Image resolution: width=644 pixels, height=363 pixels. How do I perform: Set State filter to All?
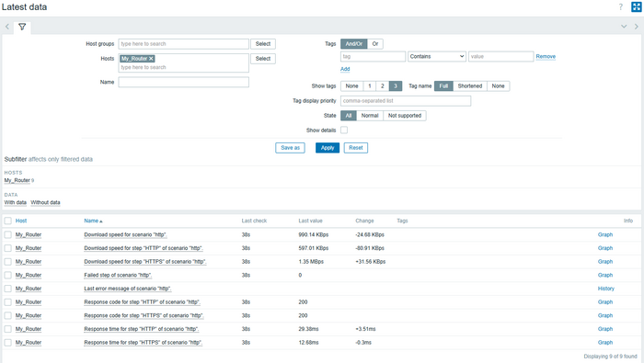click(x=349, y=116)
